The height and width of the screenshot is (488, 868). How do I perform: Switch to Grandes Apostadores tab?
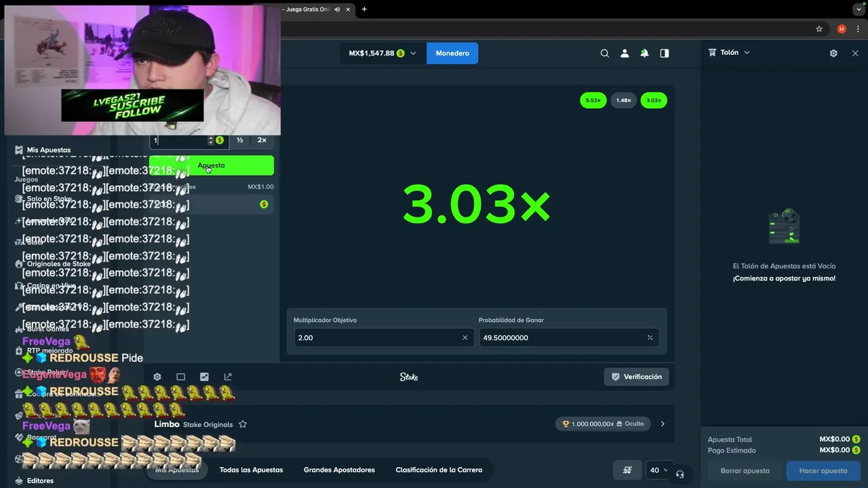pyautogui.click(x=339, y=470)
